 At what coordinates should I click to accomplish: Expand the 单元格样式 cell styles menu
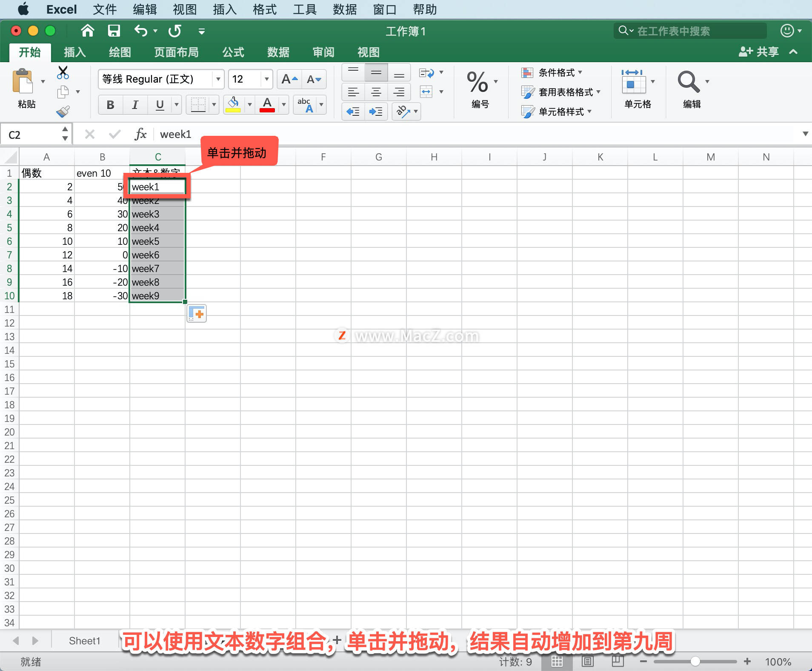point(562,111)
